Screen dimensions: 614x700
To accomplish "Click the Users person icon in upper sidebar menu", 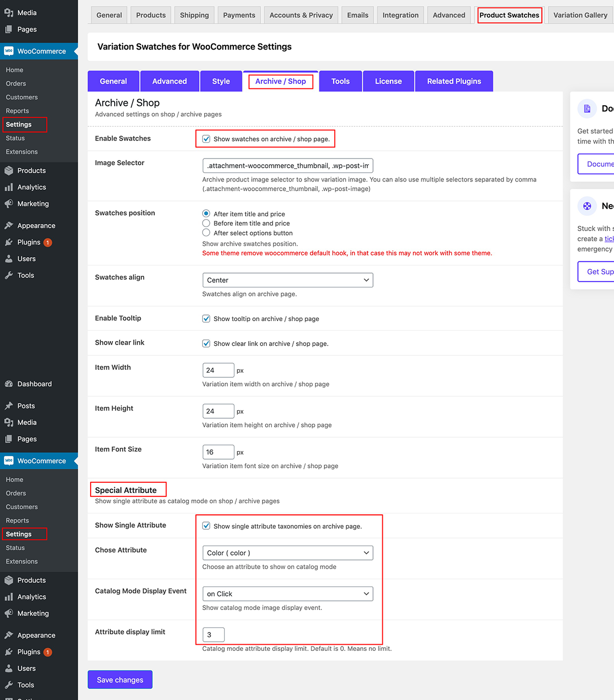I will coord(9,259).
